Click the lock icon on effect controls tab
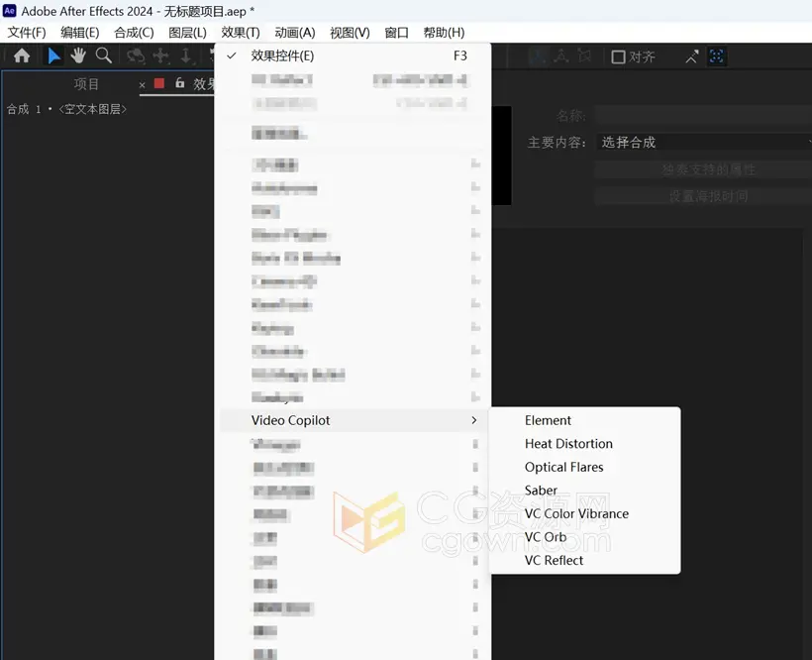Viewport: 812px width, 660px height. 179,83
